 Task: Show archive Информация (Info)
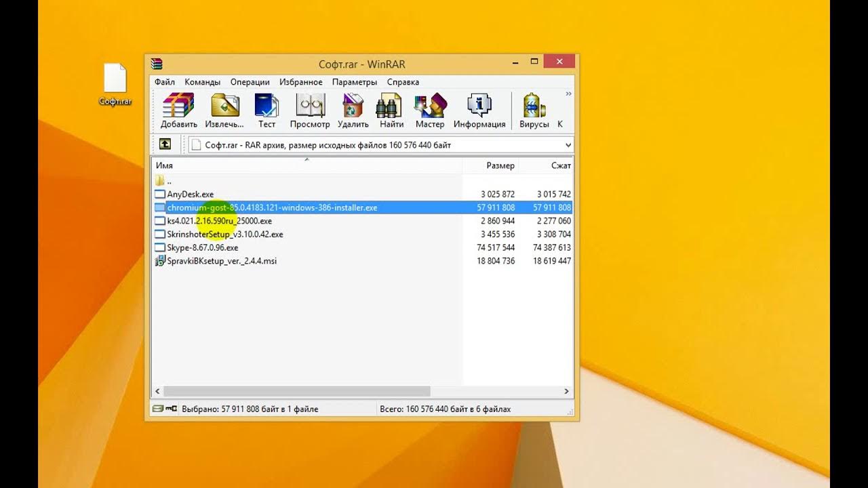coord(479,111)
